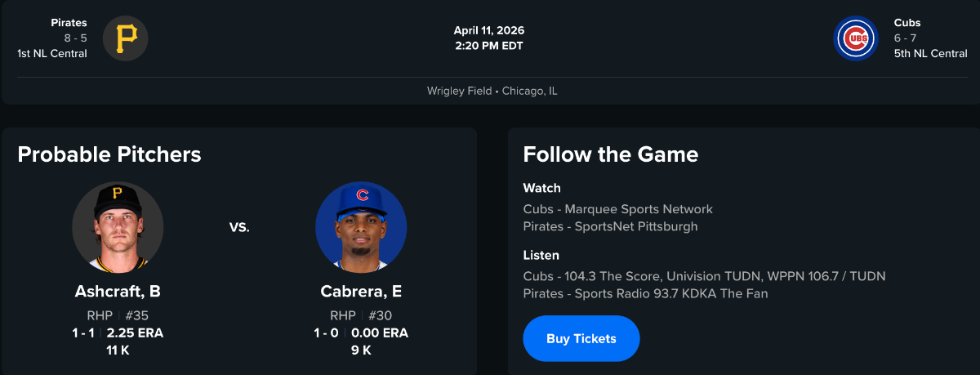Open Ashcraft's pitcher headshot photo
Viewport: 980px width, 375px height.
click(118, 227)
